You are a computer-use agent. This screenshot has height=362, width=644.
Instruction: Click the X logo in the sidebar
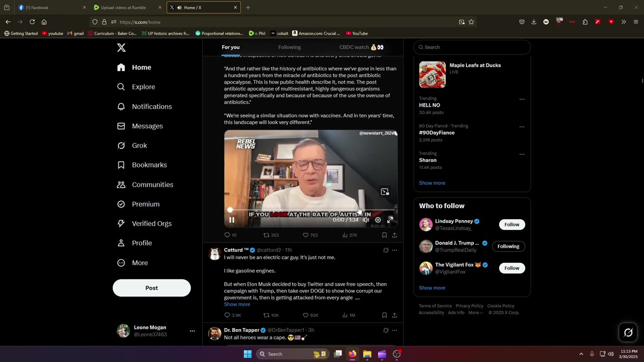(x=121, y=48)
